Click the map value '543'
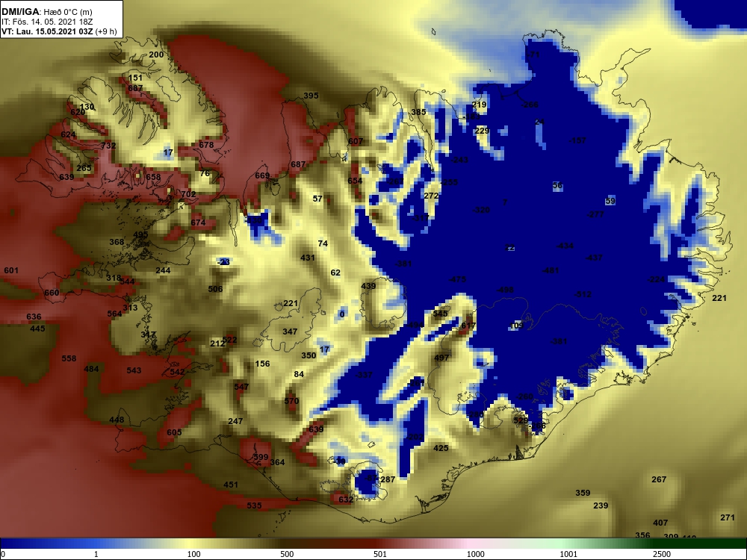The image size is (747, 560). pyautogui.click(x=134, y=370)
